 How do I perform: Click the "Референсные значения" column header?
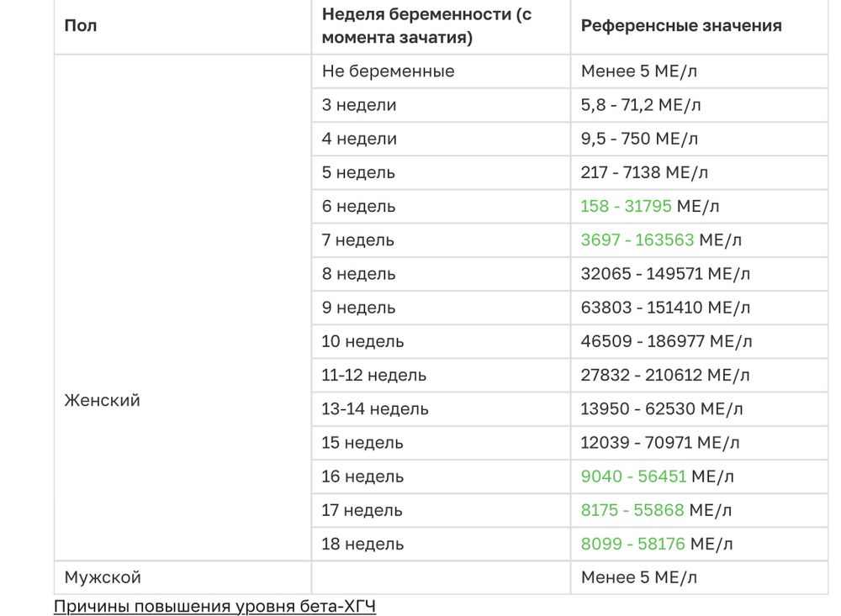pyautogui.click(x=681, y=25)
